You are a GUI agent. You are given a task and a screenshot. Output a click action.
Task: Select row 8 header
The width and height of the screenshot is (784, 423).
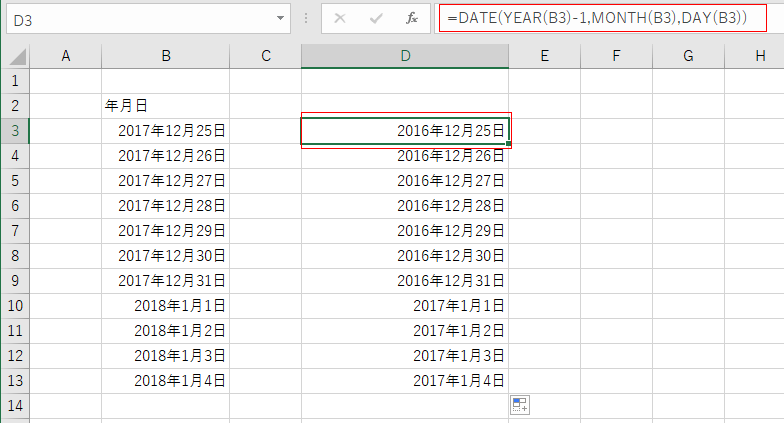point(15,256)
